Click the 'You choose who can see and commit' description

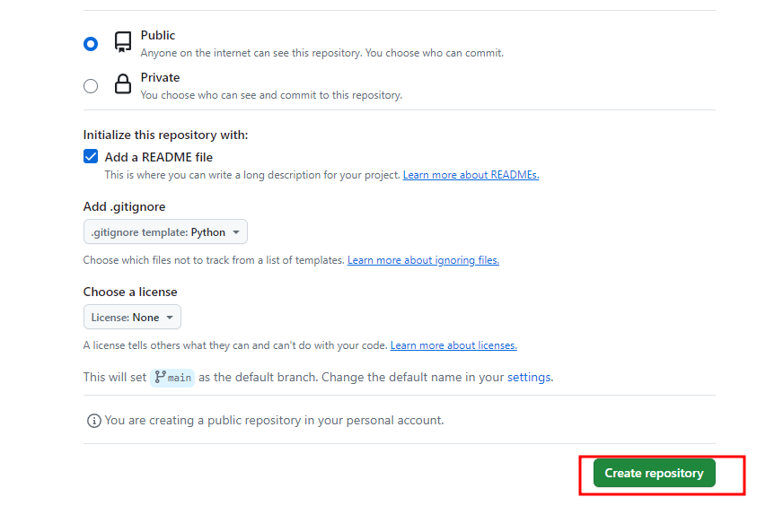pos(271,95)
